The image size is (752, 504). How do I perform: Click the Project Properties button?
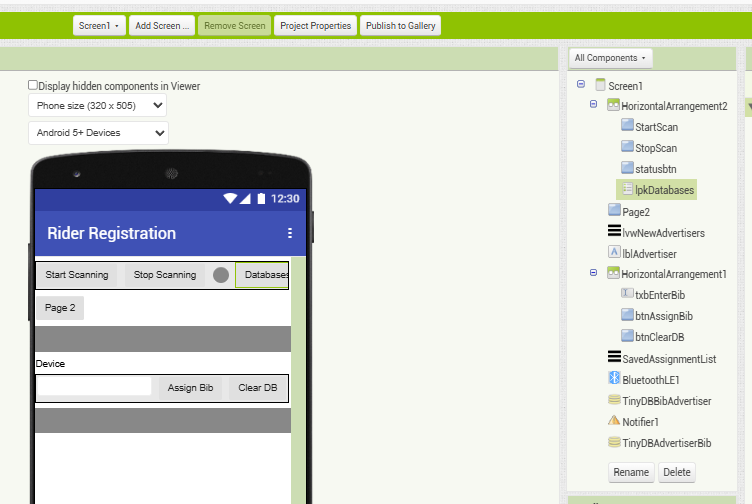(315, 25)
